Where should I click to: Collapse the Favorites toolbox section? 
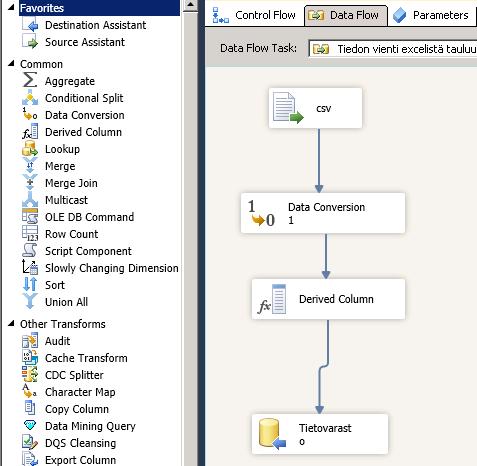[x=11, y=7]
